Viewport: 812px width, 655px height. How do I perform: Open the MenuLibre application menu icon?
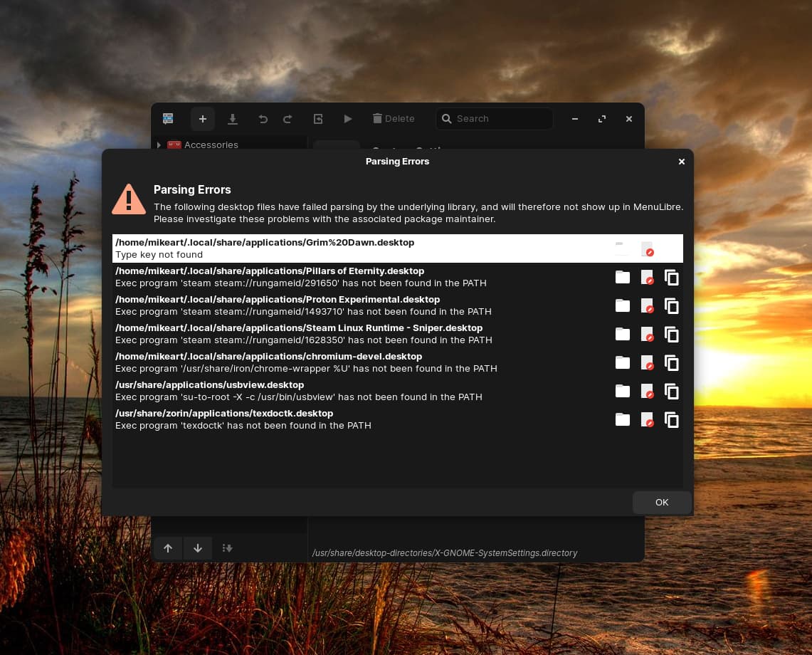click(x=168, y=119)
